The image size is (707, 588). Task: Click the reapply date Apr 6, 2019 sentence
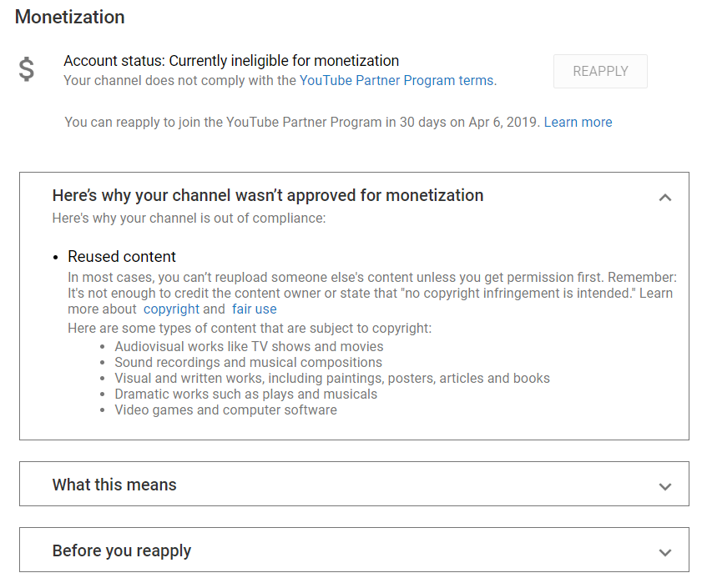click(302, 122)
